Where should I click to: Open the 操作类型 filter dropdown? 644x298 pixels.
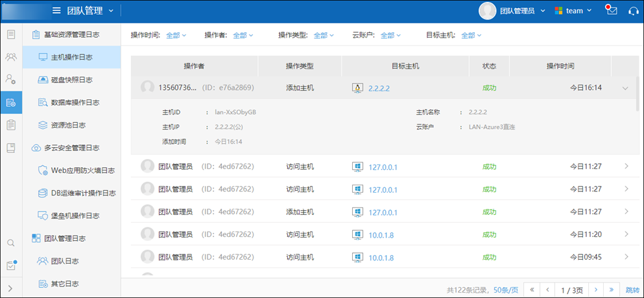coord(324,36)
